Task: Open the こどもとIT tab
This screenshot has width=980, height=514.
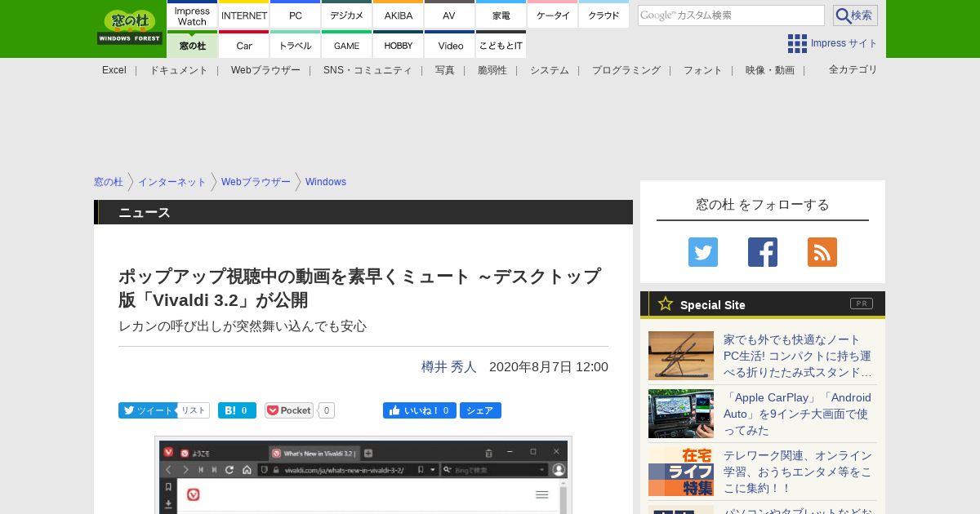Action: tap(501, 45)
